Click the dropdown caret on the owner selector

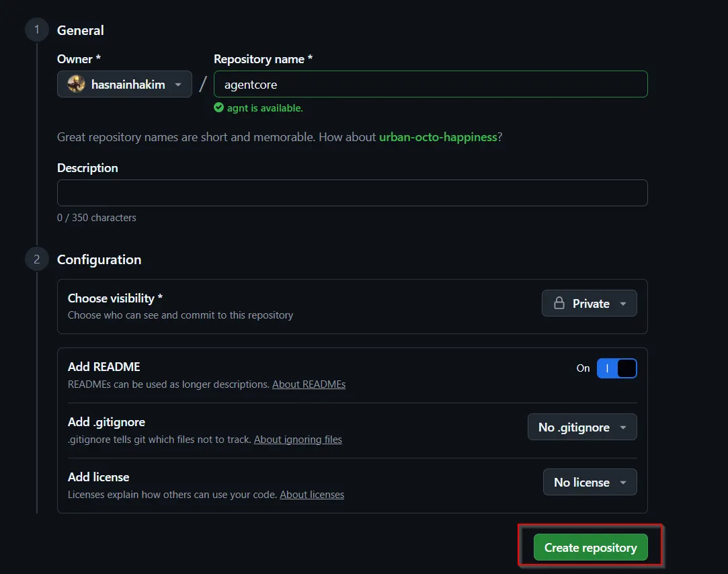tap(179, 84)
